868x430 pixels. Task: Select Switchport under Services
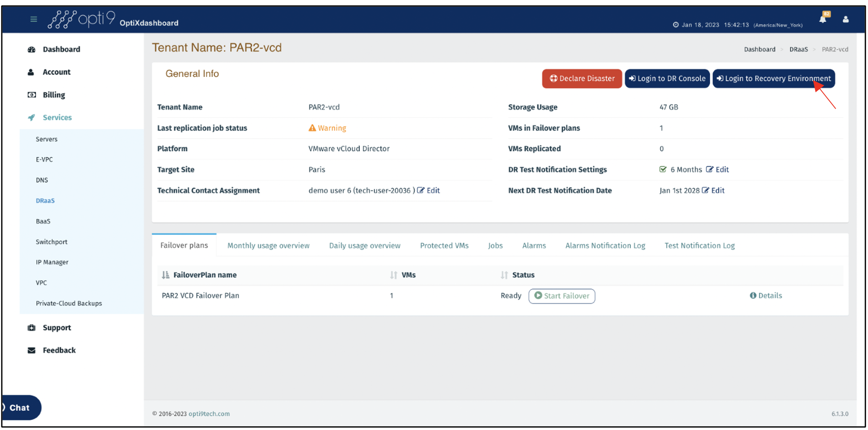(x=52, y=242)
